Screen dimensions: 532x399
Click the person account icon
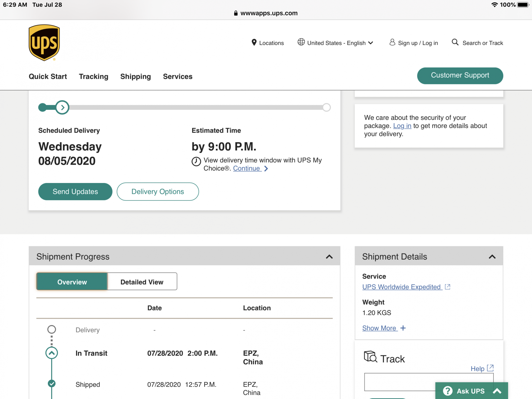click(x=392, y=42)
